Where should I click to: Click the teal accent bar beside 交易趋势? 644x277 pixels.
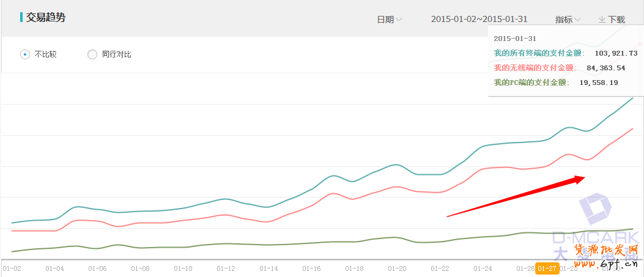pyautogui.click(x=21, y=18)
